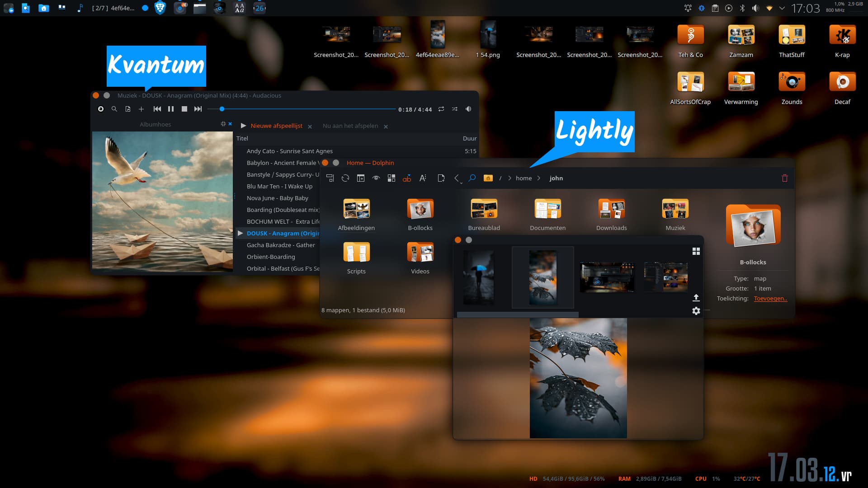Image resolution: width=868 pixels, height=488 pixels.
Task: Switch to the Nu aan het afspelen tab
Action: click(350, 126)
